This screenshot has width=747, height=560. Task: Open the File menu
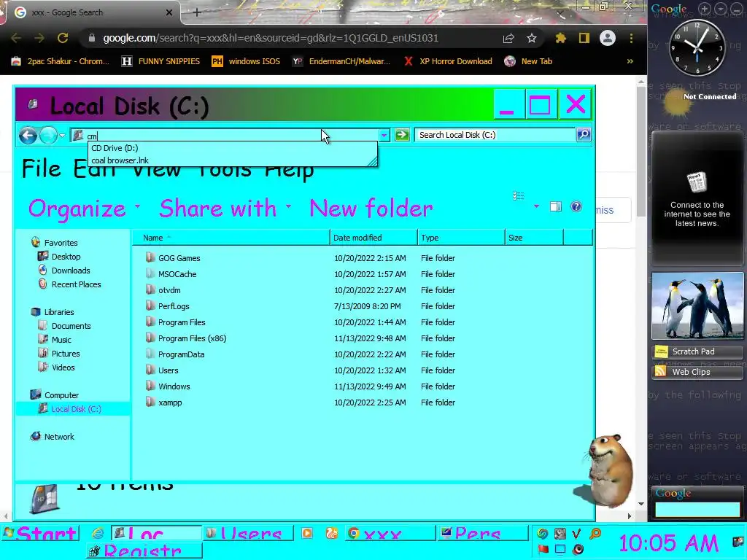[x=42, y=169]
